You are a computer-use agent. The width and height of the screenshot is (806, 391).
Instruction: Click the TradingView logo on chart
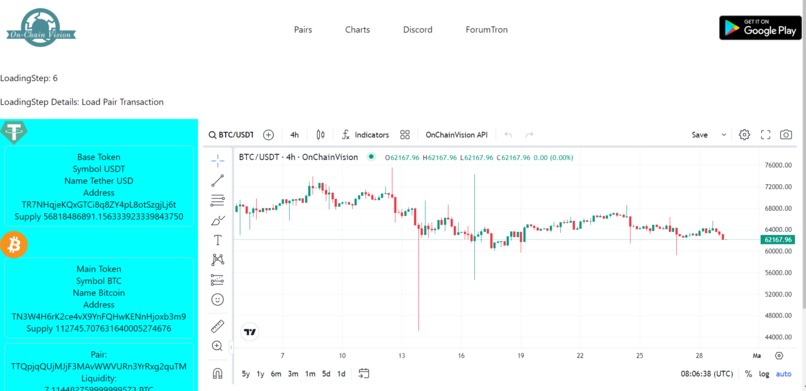[250, 332]
